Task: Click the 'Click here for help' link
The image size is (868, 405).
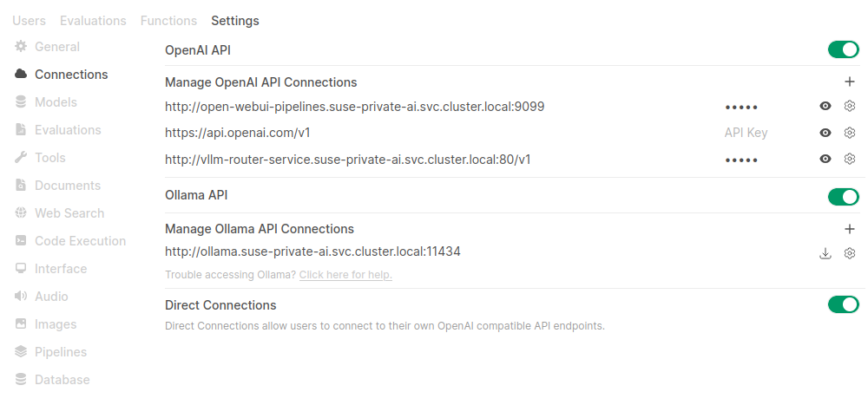Action: pos(345,275)
